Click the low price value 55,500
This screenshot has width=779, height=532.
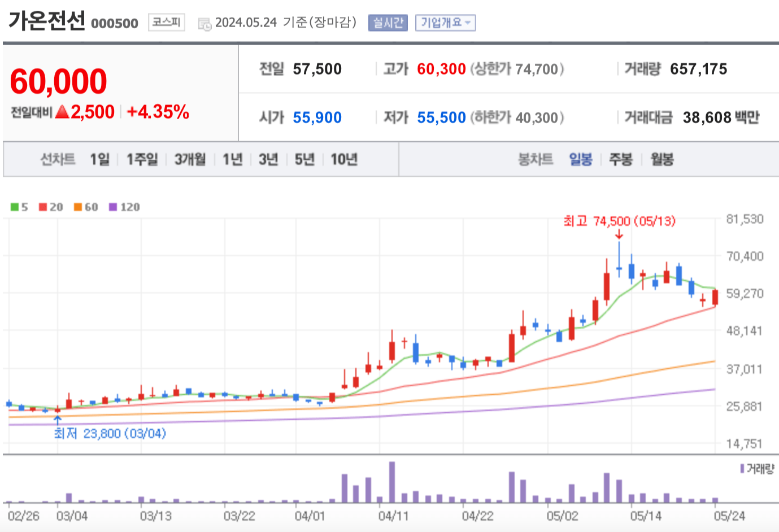pos(441,117)
